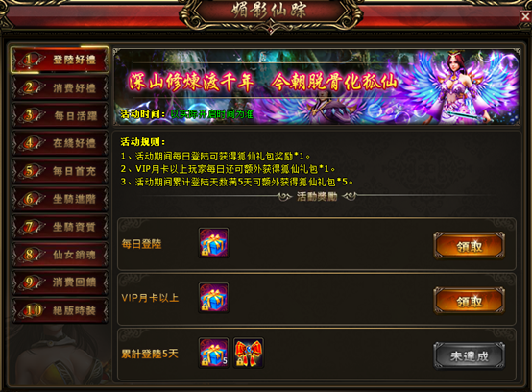Click the 未達成 button for 5-day login

coord(470,355)
